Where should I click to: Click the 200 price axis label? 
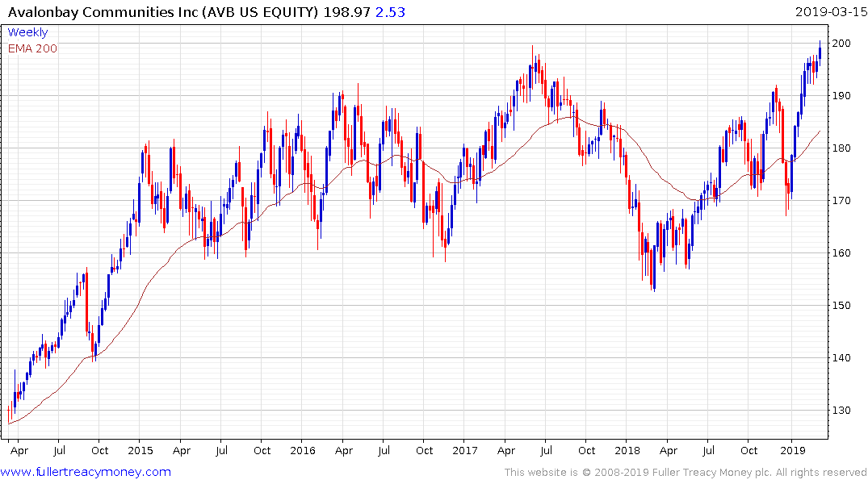(x=841, y=43)
